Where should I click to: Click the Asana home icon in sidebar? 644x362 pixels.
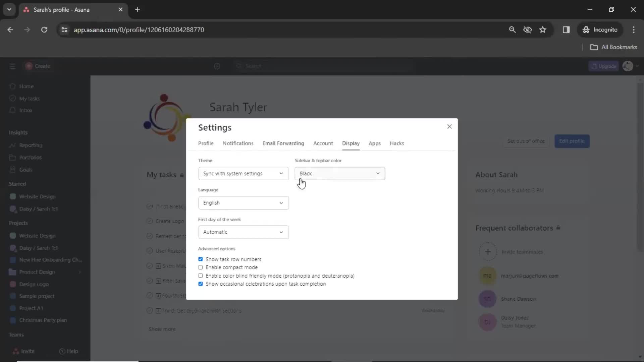click(13, 86)
